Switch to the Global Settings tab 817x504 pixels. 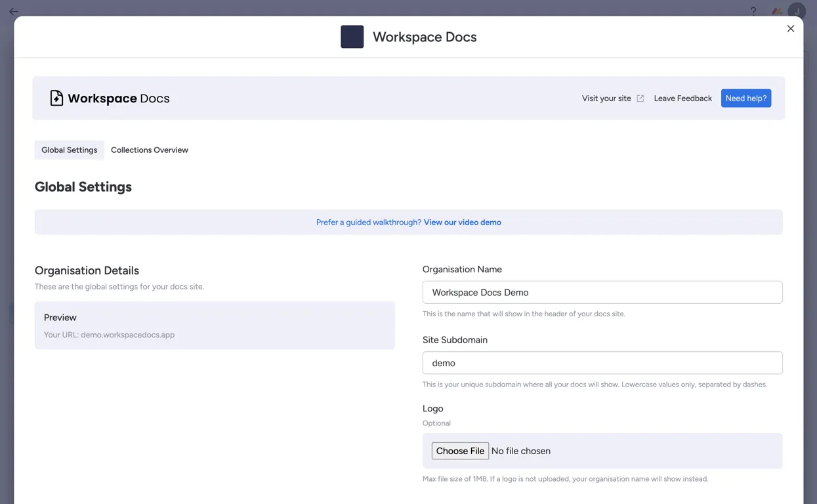click(69, 150)
